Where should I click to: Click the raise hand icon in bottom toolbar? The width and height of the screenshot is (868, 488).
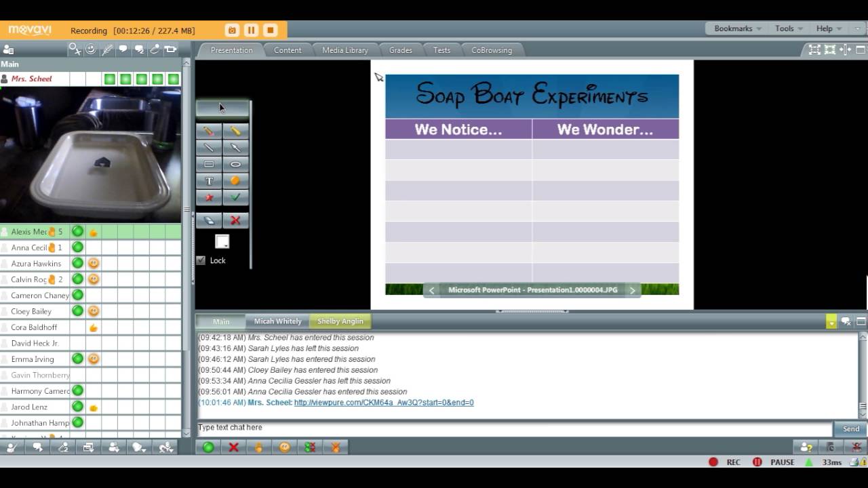coord(258,447)
